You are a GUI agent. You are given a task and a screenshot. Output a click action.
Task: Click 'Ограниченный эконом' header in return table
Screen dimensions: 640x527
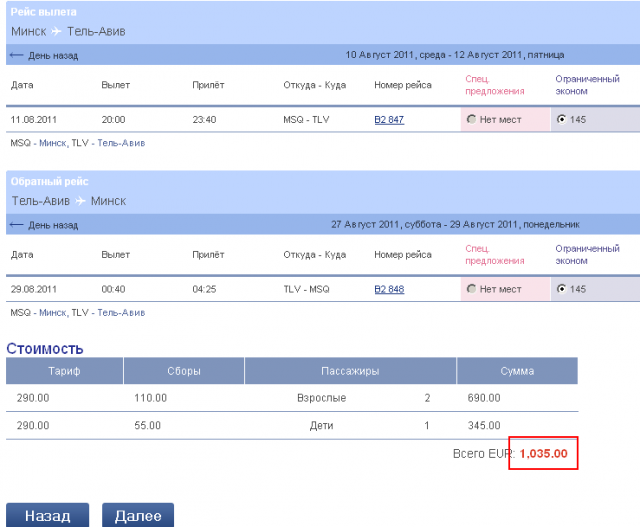pyautogui.click(x=587, y=254)
